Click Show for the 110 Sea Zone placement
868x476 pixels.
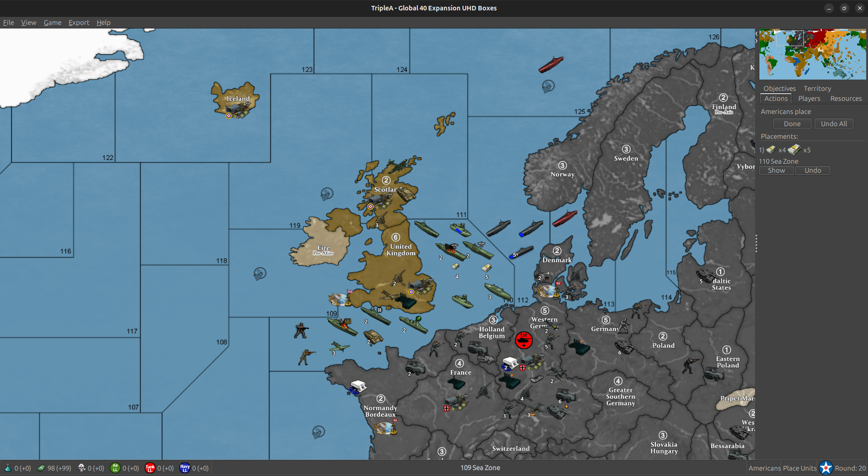pyautogui.click(x=776, y=170)
